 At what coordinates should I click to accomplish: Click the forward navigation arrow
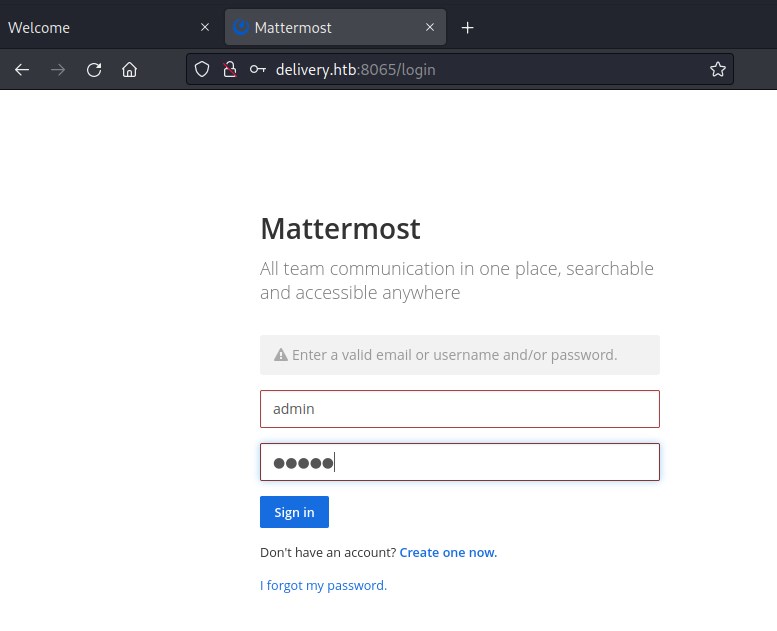point(58,70)
